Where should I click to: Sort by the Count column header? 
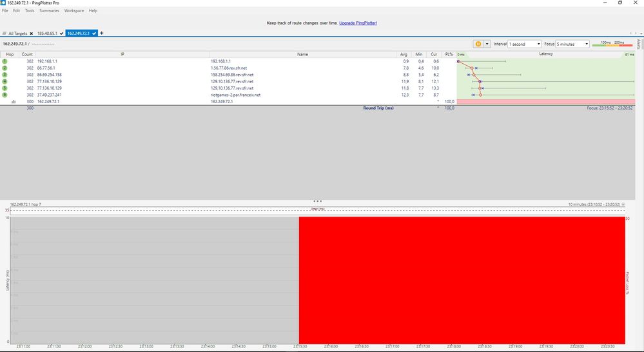point(27,54)
